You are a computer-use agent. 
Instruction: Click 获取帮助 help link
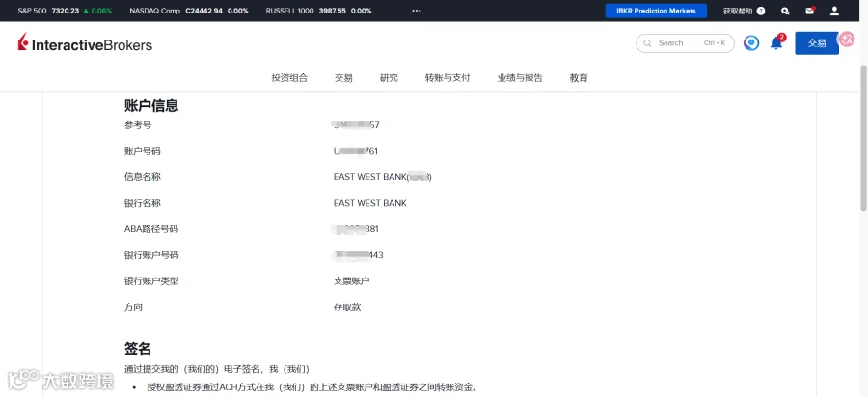[x=738, y=11]
